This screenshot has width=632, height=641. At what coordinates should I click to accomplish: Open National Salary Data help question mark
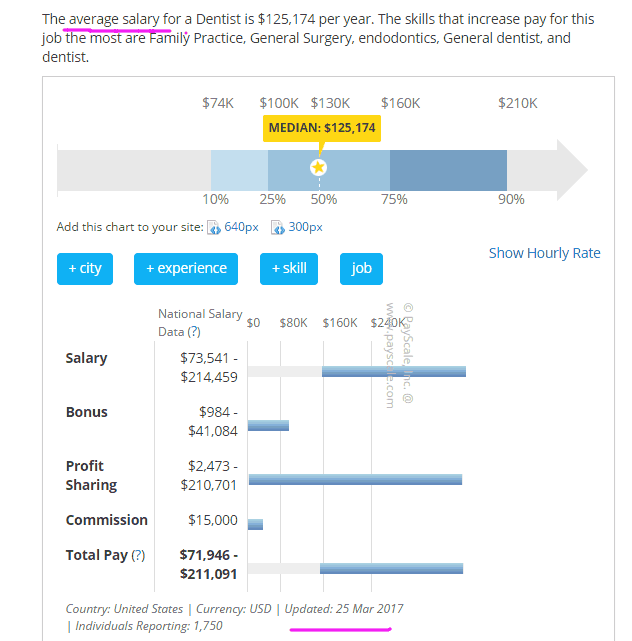194,332
